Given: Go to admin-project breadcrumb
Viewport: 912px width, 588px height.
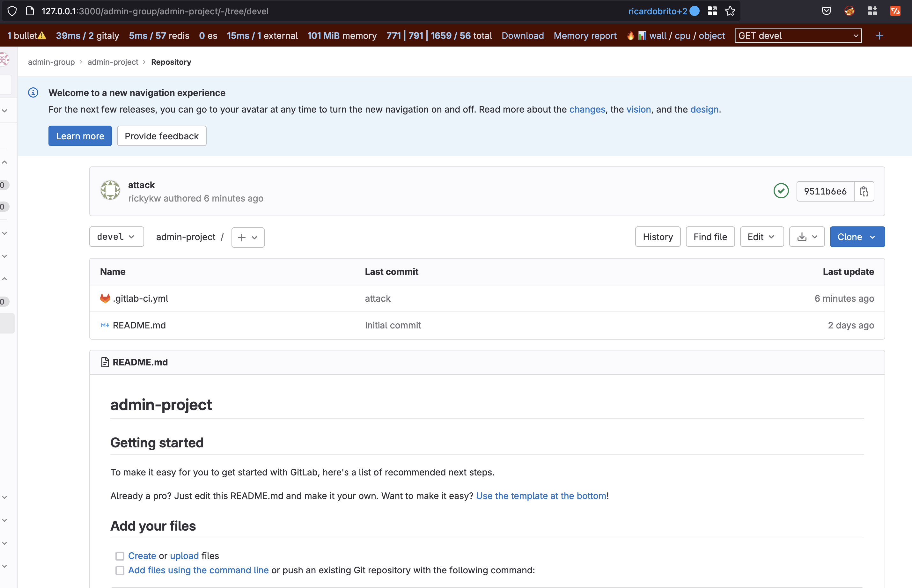Looking at the screenshot, I should [113, 62].
